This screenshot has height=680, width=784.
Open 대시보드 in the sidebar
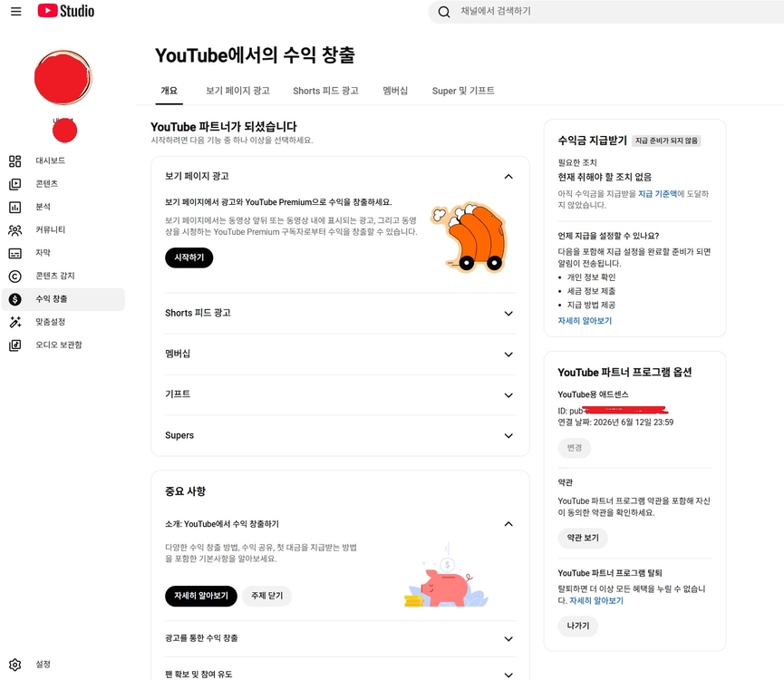point(50,160)
